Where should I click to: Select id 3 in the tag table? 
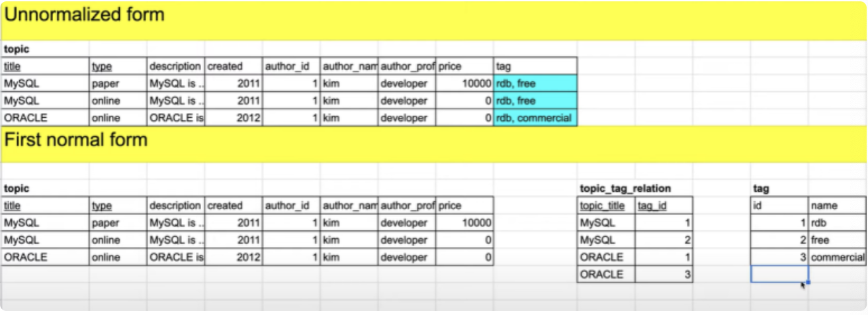coord(779,257)
